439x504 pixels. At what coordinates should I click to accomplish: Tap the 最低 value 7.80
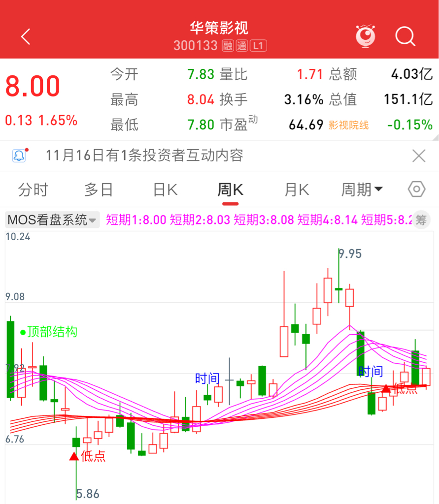pos(201,125)
